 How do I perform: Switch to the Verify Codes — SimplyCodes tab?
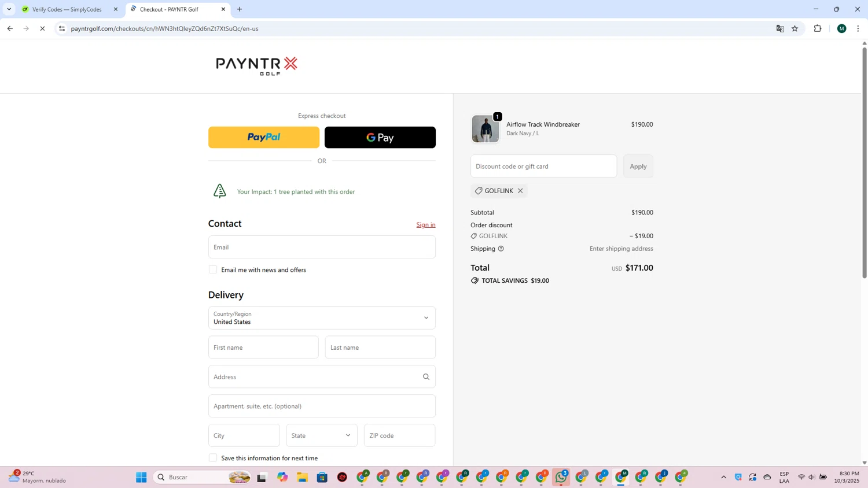67,9
